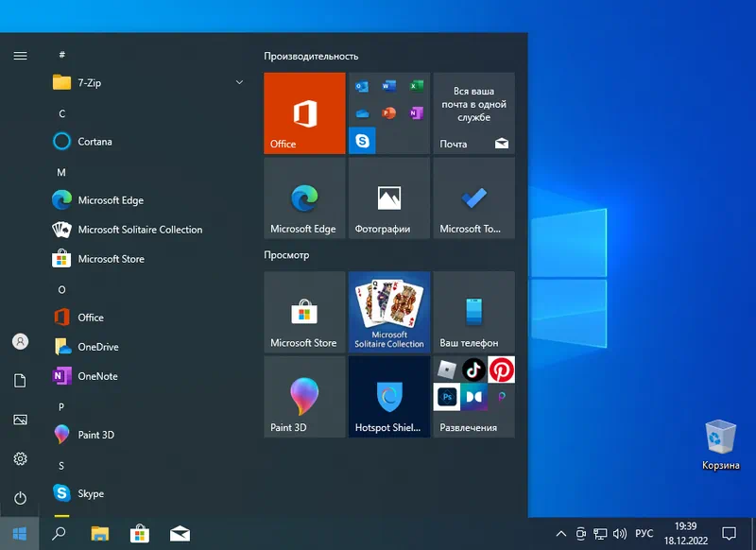This screenshot has width=756, height=550.
Task: Open the Microsoft To Do tile
Action: [x=474, y=198]
